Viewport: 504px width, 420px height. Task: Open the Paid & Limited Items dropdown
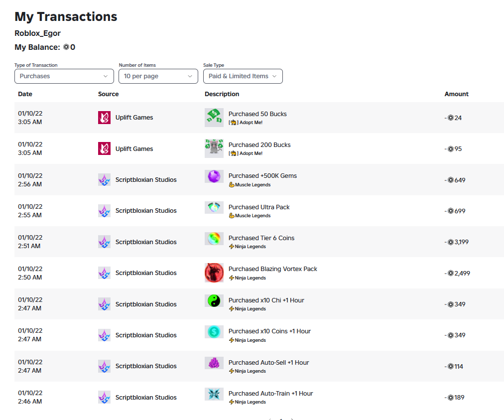tap(243, 76)
